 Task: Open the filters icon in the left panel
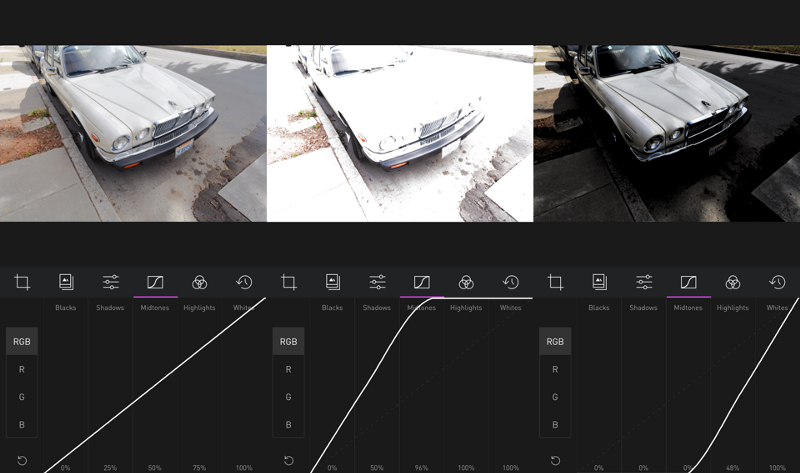point(66,283)
